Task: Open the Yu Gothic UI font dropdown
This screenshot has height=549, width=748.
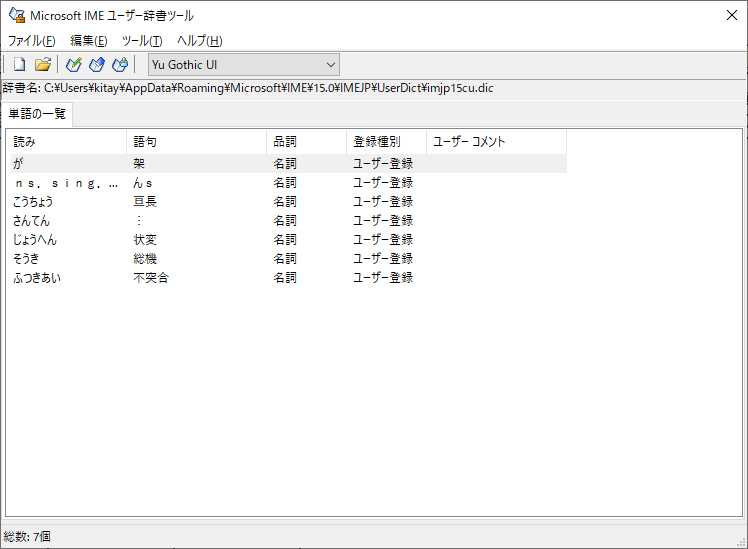Action: [244, 64]
